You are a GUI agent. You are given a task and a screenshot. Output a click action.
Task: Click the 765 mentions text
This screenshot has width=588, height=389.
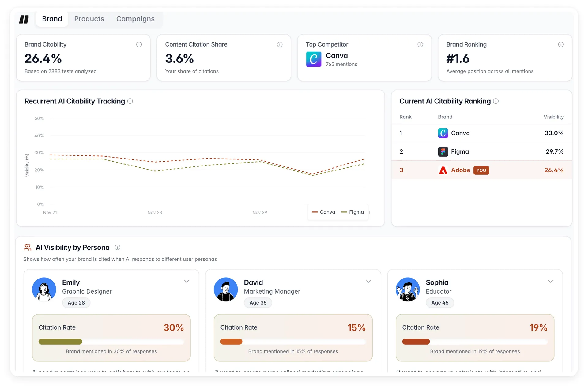341,64
